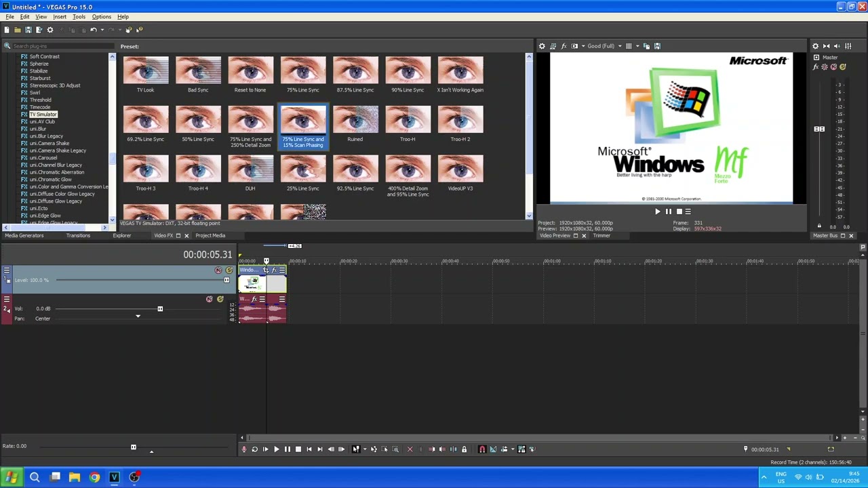Open the Options menu
Image resolution: width=868 pixels, height=488 pixels.
(102, 16)
